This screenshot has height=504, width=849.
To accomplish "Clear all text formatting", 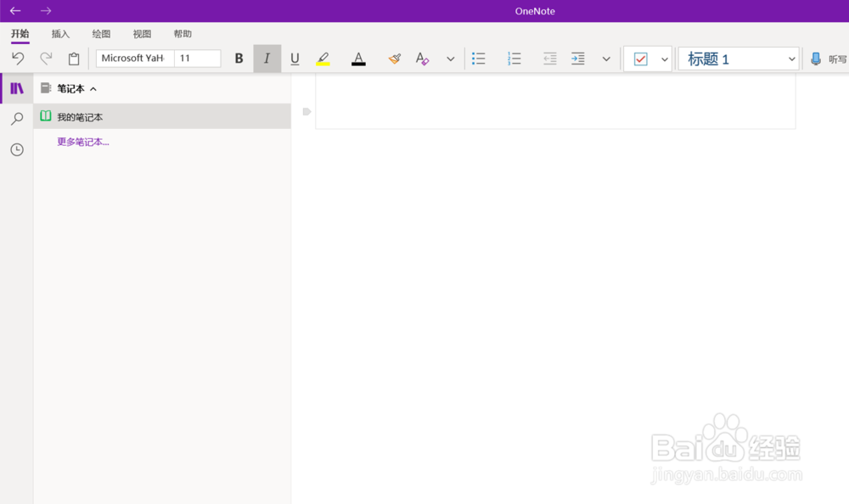I will click(x=422, y=59).
